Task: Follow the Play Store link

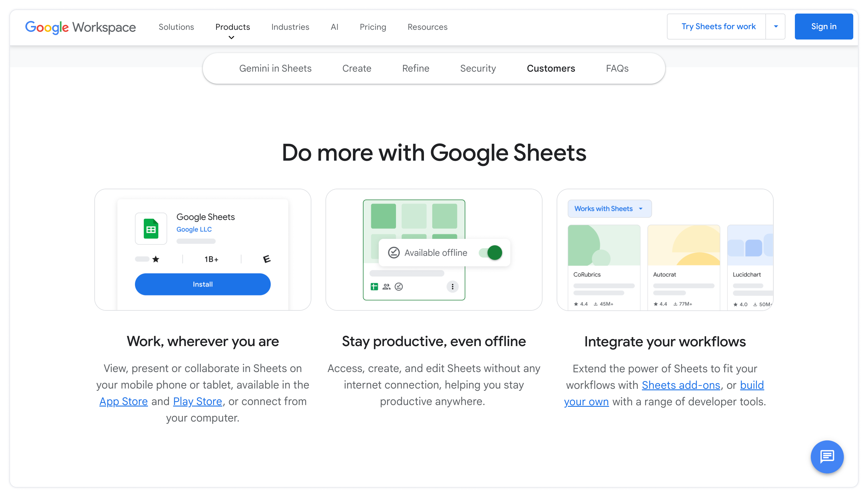Action: [x=197, y=401]
